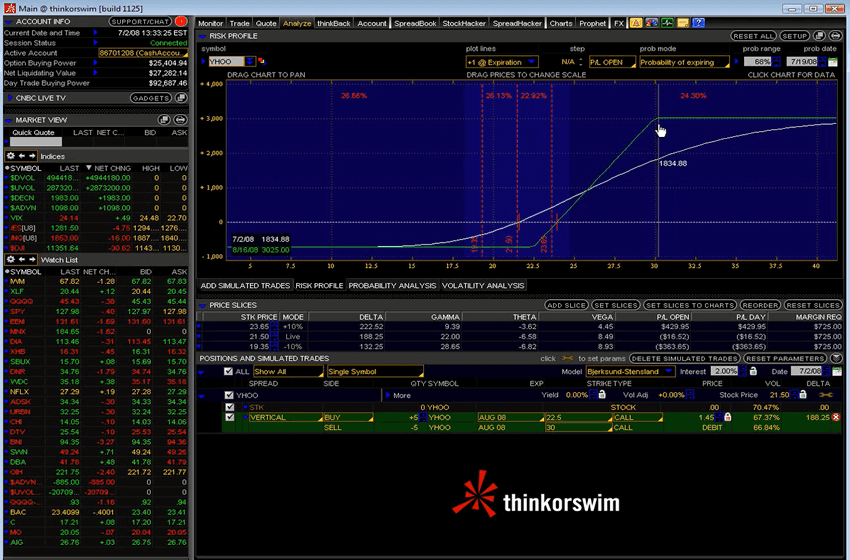The height and width of the screenshot is (560, 850).
Task: Collapse the Price Slices section
Action: [x=202, y=306]
